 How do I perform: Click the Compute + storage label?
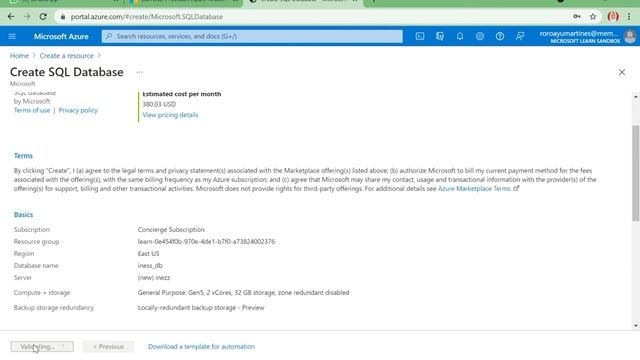42,293
